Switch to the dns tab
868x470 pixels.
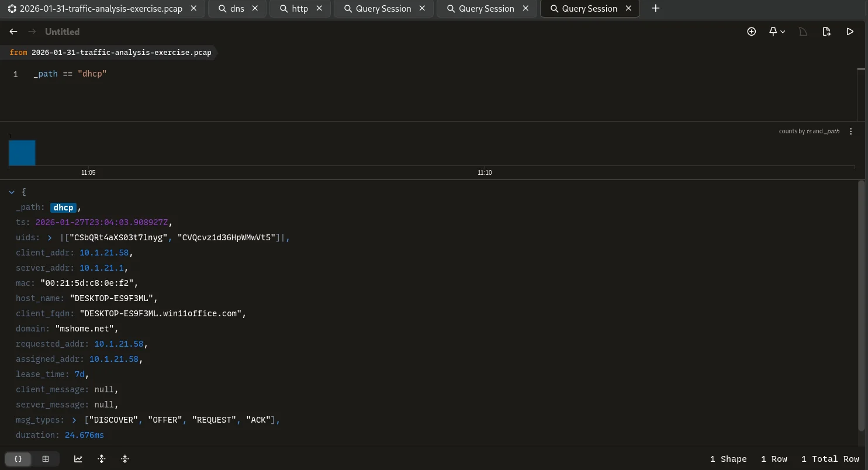point(237,9)
